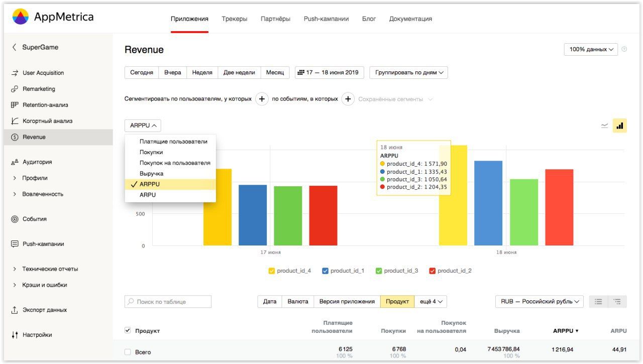Choose Выручка from metric menu

tap(170, 174)
